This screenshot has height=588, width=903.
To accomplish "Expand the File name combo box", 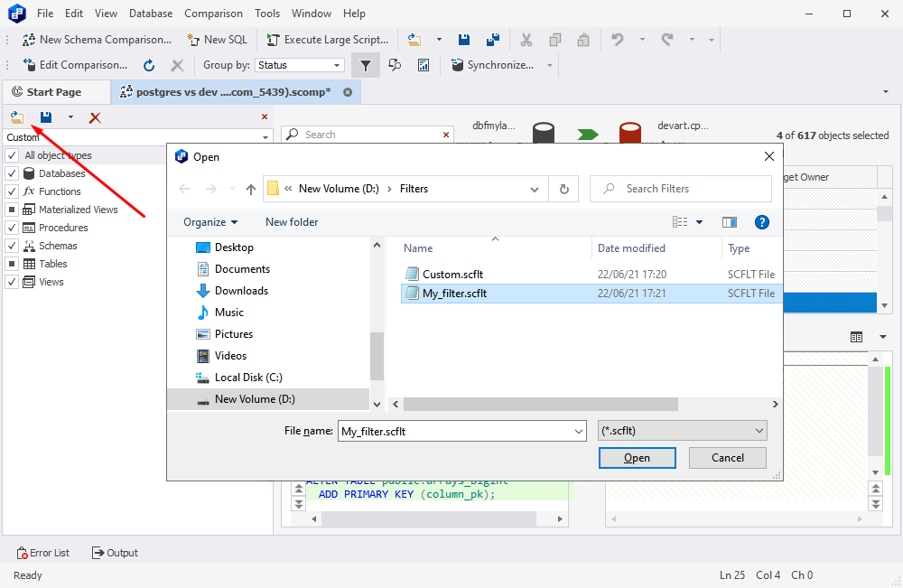I will pyautogui.click(x=578, y=432).
